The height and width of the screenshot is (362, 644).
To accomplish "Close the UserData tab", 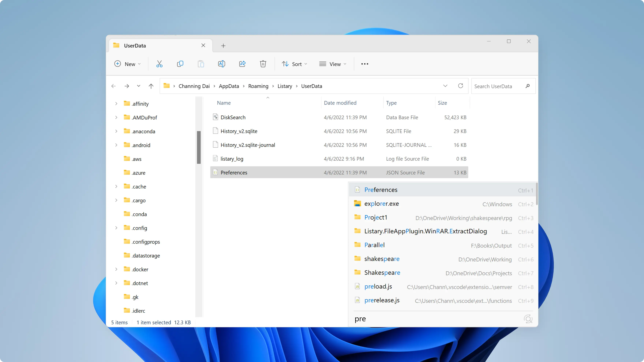I will [x=203, y=46].
